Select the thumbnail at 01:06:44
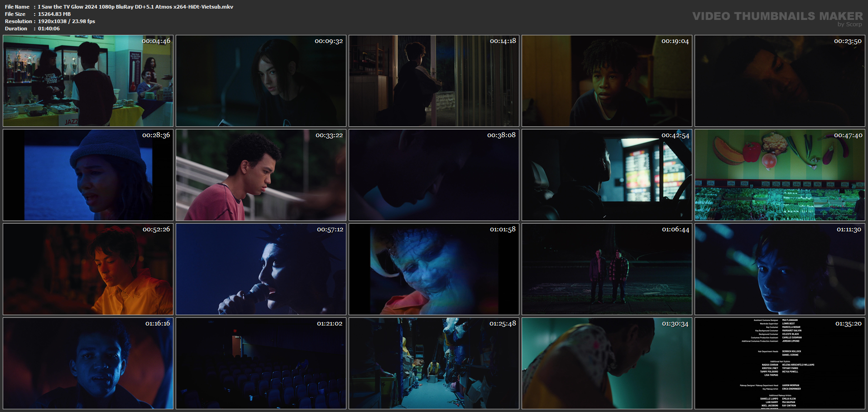The height and width of the screenshot is (412, 868). tap(607, 269)
